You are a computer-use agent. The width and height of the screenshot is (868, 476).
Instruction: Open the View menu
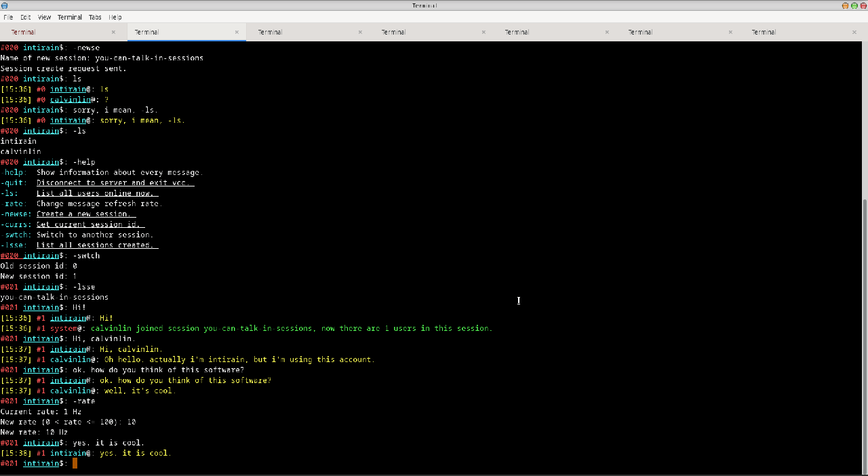pos(44,17)
